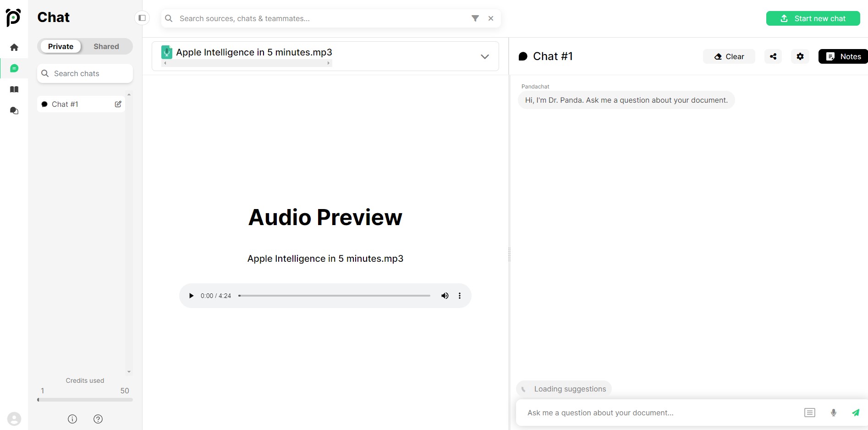Open chat settings gear

(x=800, y=56)
